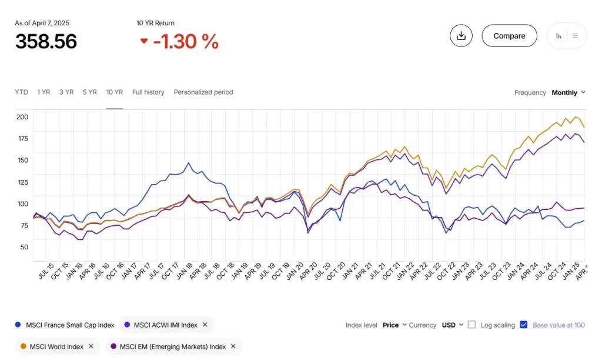Switch to chart view display
This screenshot has height=364, width=602.
558,36
